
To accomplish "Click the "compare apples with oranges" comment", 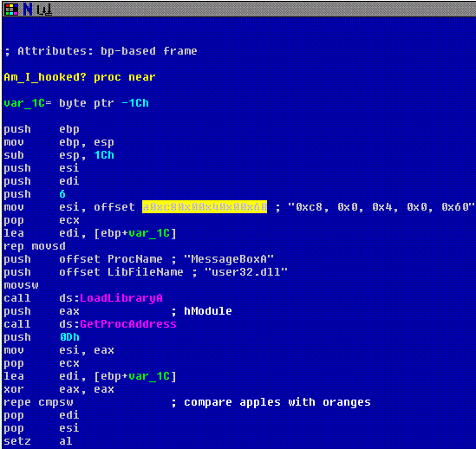I will coord(277,402).
